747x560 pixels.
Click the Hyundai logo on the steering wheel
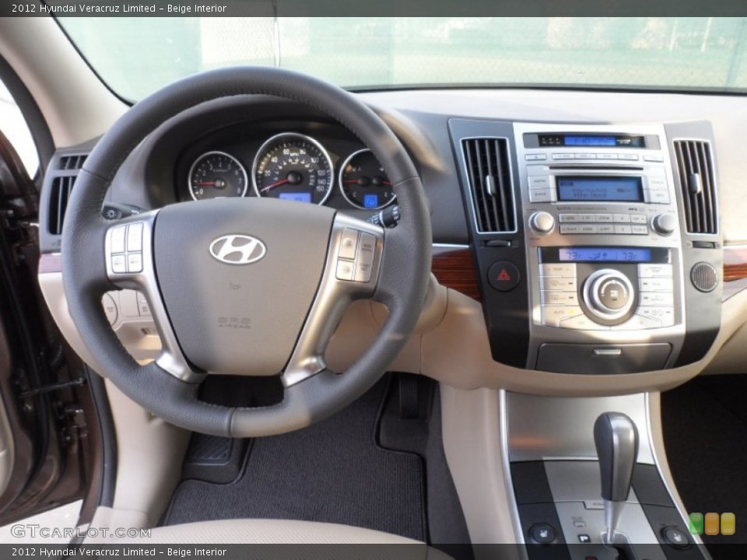pos(238,249)
